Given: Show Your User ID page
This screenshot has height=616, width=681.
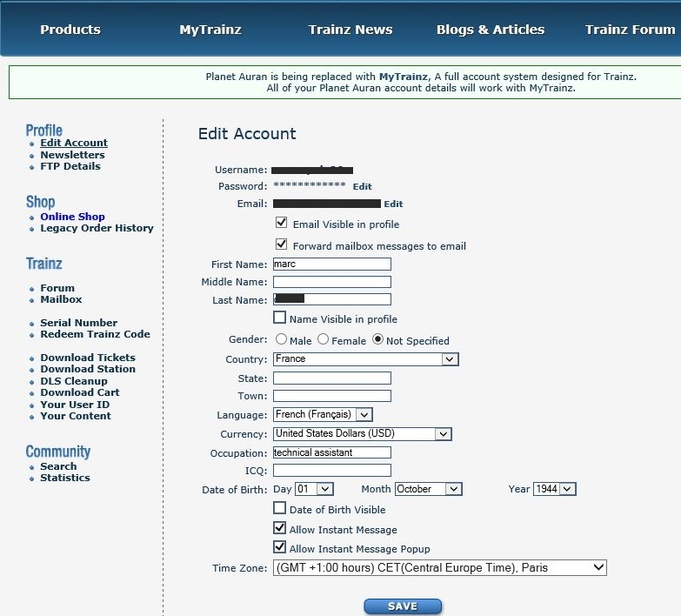Looking at the screenshot, I should pos(75,405).
